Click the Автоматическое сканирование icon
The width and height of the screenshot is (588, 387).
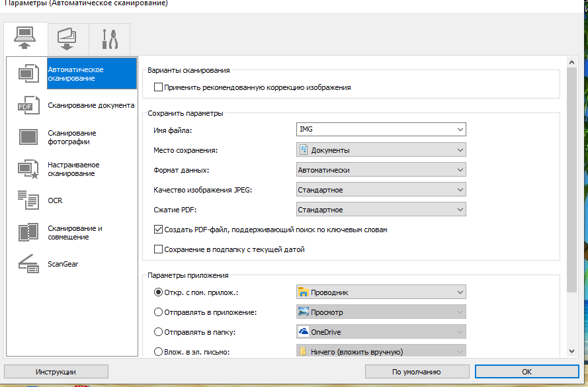[x=28, y=73]
